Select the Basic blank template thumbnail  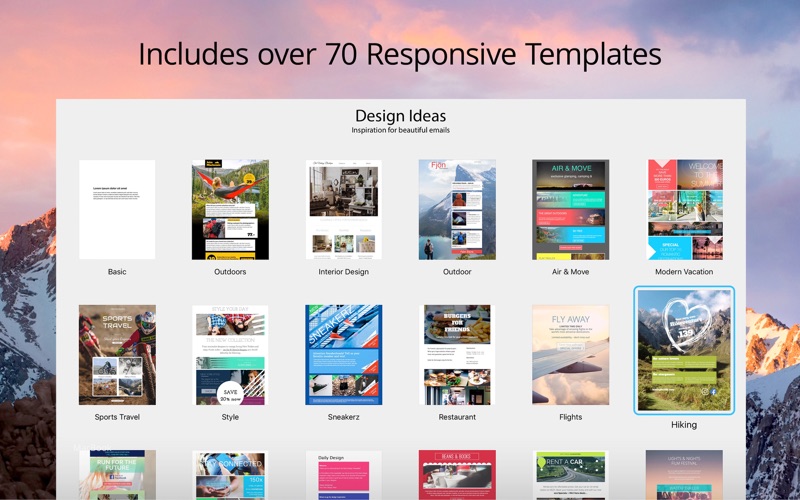click(117, 210)
